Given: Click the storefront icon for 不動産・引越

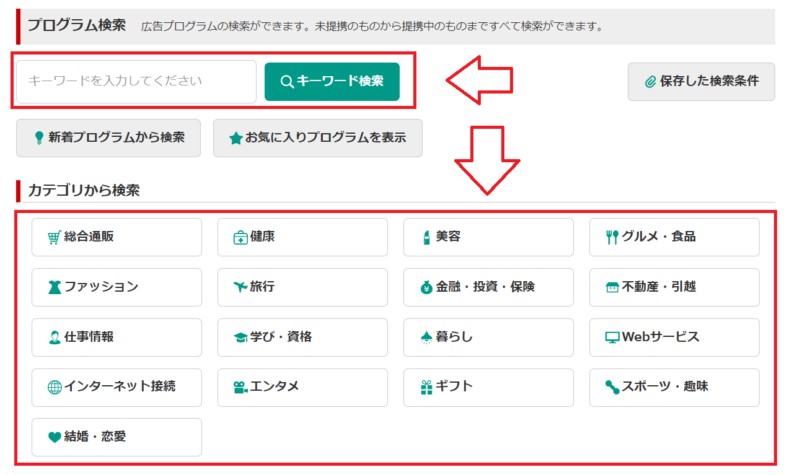Looking at the screenshot, I should coord(612,288).
